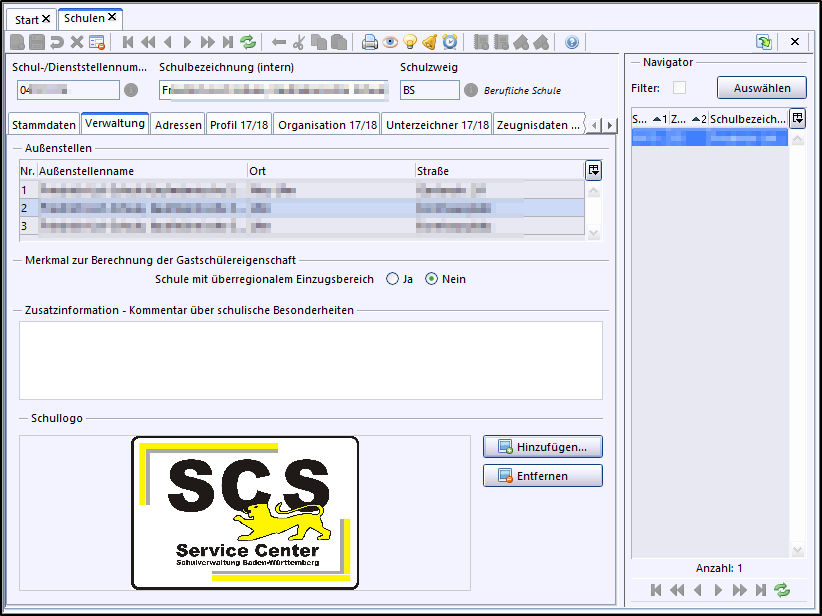The width and height of the screenshot is (822, 616).
Task: Click the delete X toolbar icon
Action: [x=77, y=42]
